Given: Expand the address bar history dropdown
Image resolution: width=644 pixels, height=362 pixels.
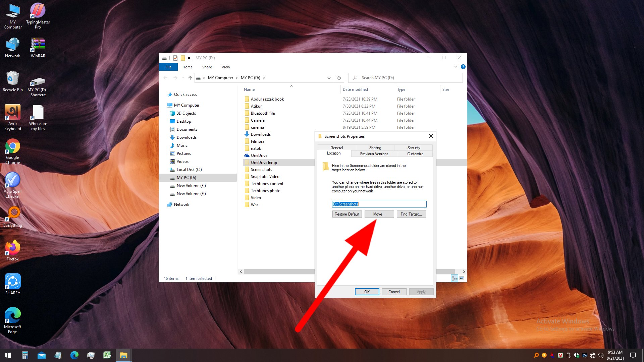Looking at the screenshot, I should 328,77.
